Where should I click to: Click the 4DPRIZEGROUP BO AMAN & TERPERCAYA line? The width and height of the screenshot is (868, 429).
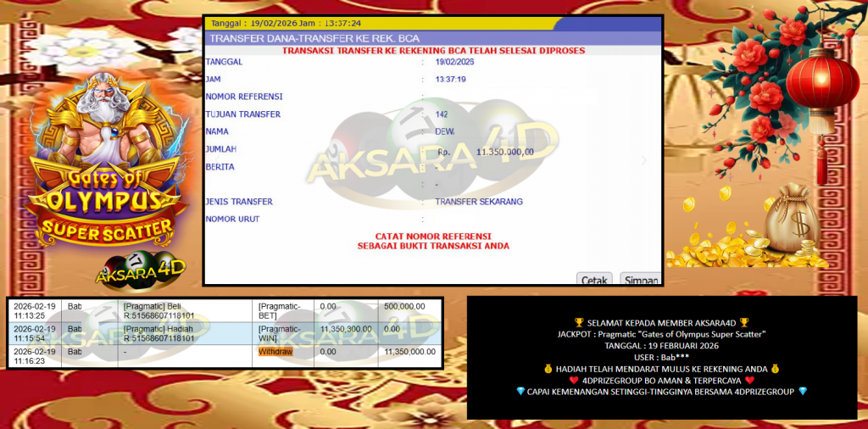[x=661, y=381]
